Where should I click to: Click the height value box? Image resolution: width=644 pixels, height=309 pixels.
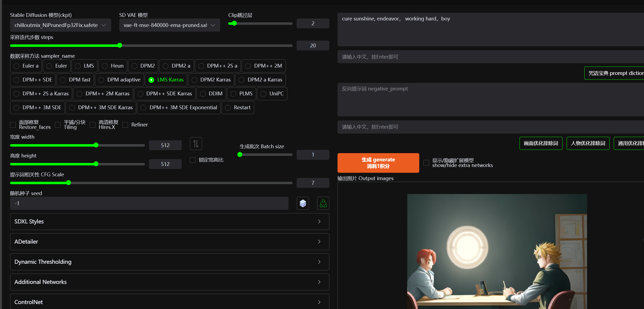[x=165, y=164]
